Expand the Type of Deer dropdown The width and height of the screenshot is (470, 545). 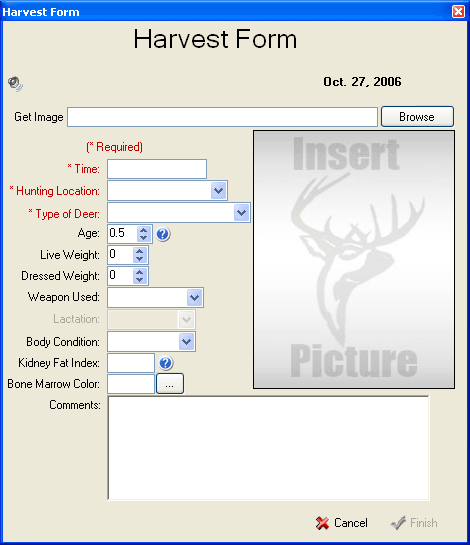pyautogui.click(x=242, y=213)
